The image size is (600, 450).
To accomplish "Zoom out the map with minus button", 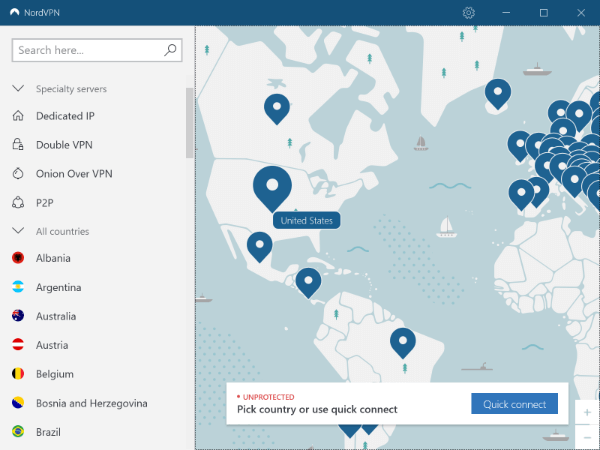I will pyautogui.click(x=587, y=437).
